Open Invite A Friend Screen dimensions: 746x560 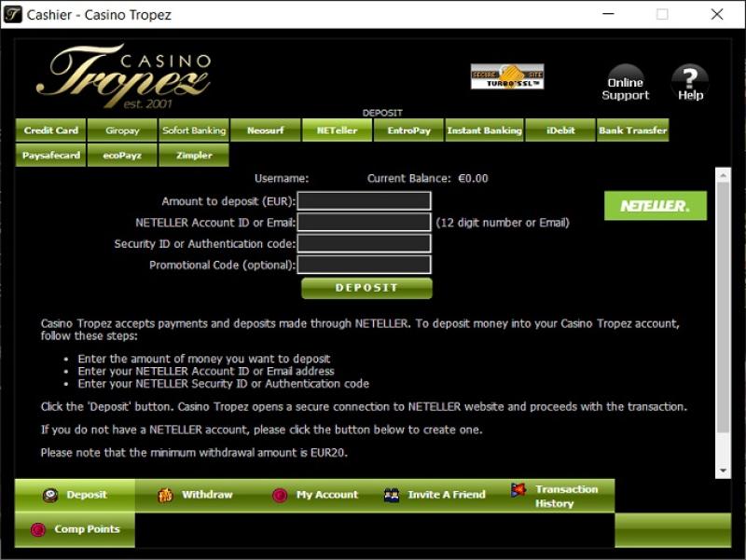tap(435, 495)
